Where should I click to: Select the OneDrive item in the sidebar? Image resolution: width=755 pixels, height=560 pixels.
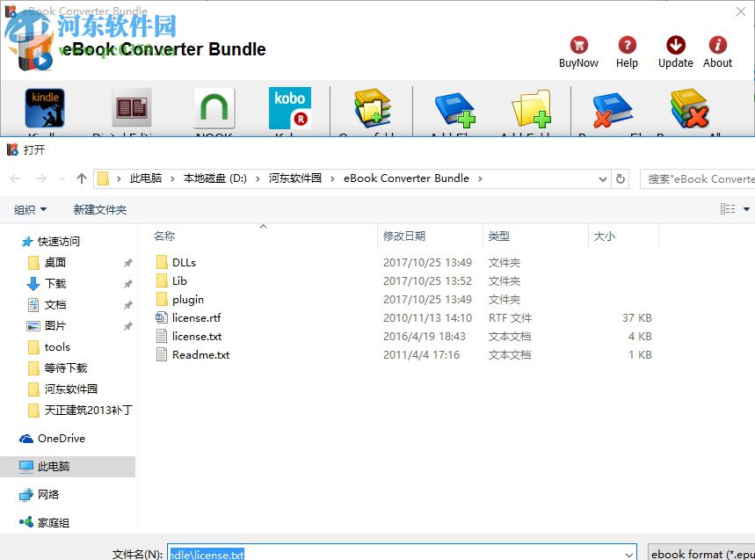(x=60, y=438)
